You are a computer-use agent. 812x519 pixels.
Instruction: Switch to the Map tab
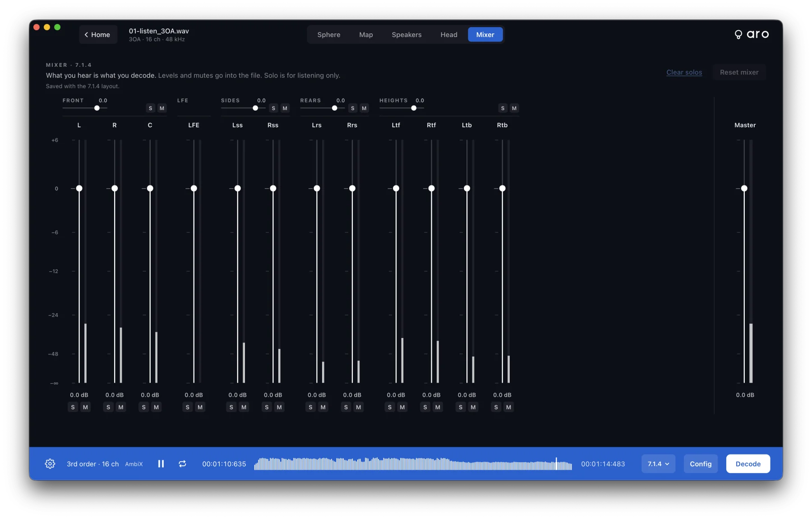click(366, 35)
